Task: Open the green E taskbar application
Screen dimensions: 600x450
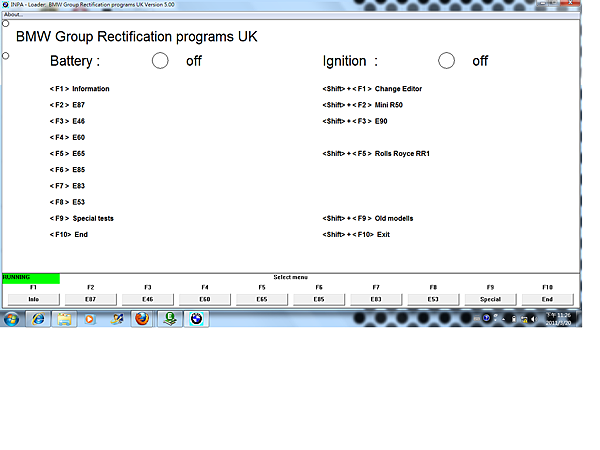Action: click(170, 319)
